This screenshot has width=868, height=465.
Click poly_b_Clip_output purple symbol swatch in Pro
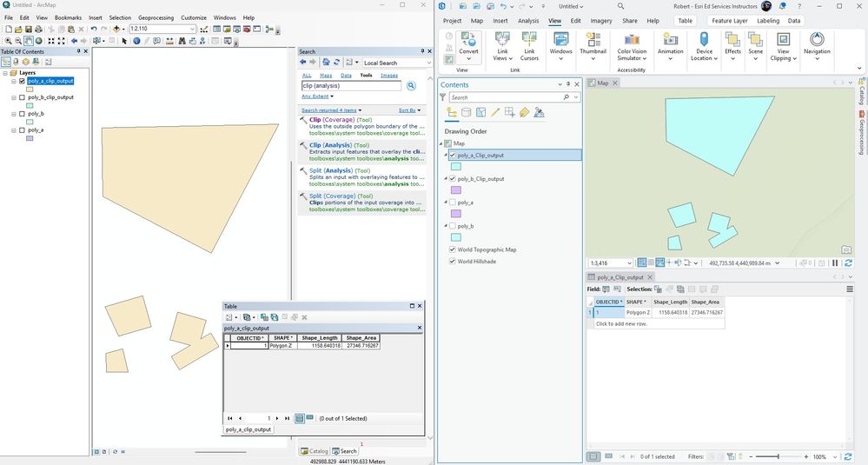coord(456,190)
